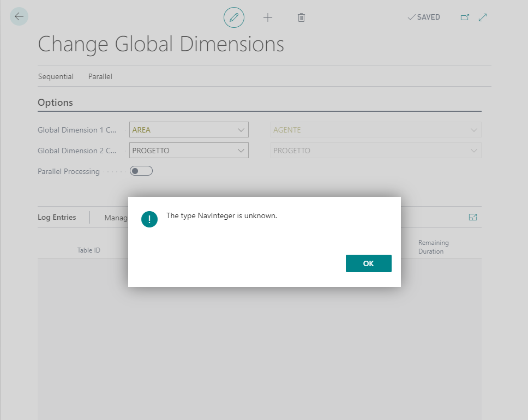Select the edit pencil icon
This screenshot has height=420, width=528.
[234, 17]
